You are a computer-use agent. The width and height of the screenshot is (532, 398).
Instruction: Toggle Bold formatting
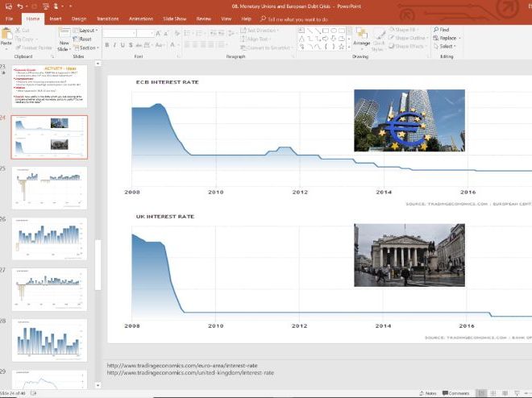[x=108, y=46]
